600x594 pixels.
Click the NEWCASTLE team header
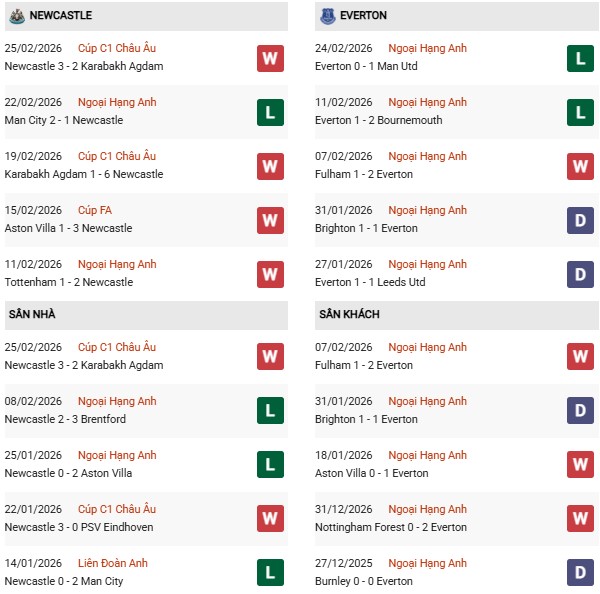click(62, 15)
